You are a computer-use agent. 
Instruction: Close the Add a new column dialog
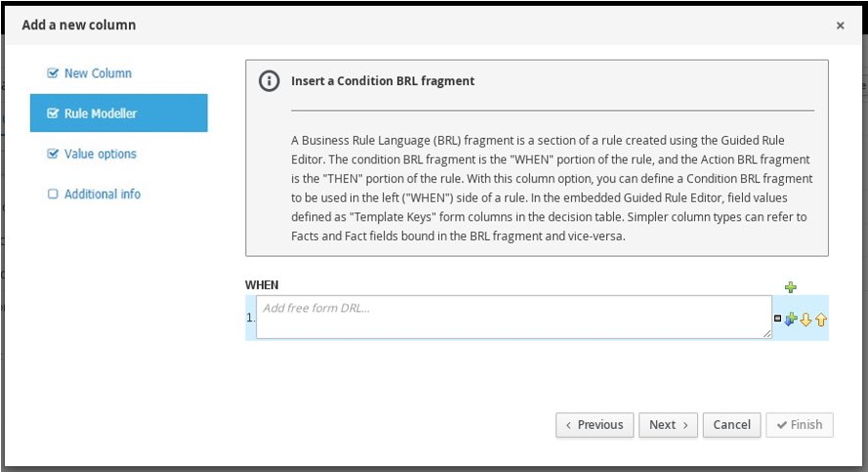click(840, 25)
